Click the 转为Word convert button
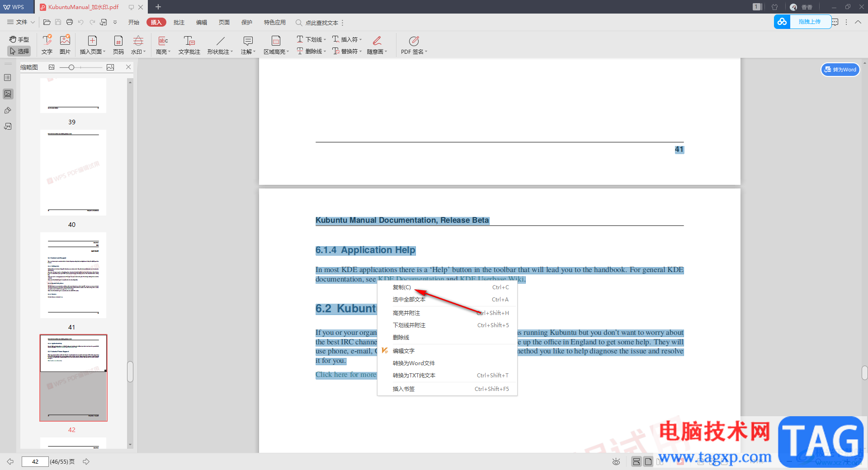The height and width of the screenshot is (470, 868). (x=840, y=70)
